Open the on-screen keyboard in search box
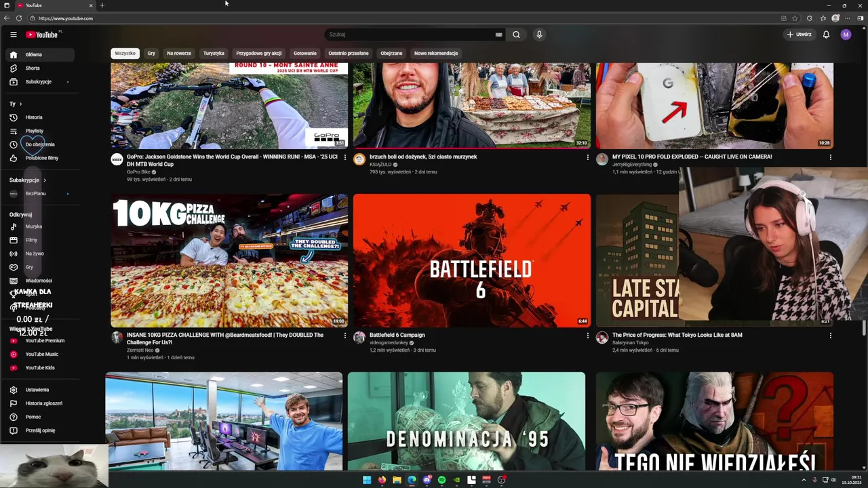Screen dimensions: 868x488 498,35
